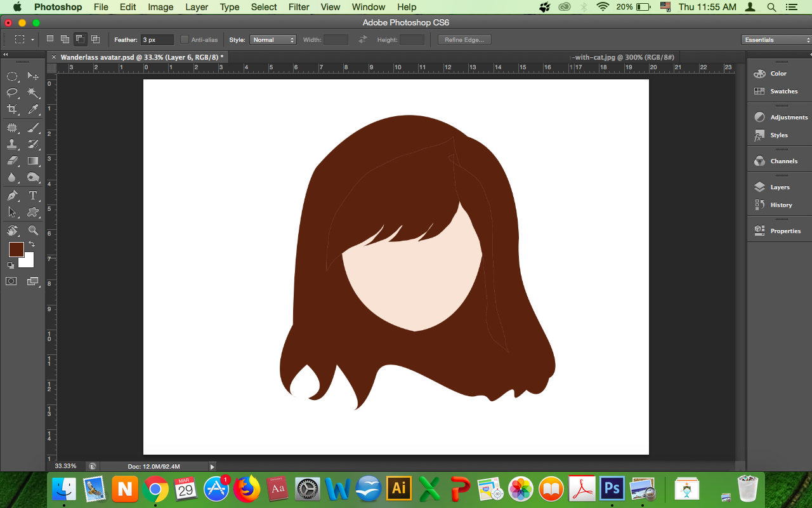Select the History Brush tool

pyautogui.click(x=34, y=144)
